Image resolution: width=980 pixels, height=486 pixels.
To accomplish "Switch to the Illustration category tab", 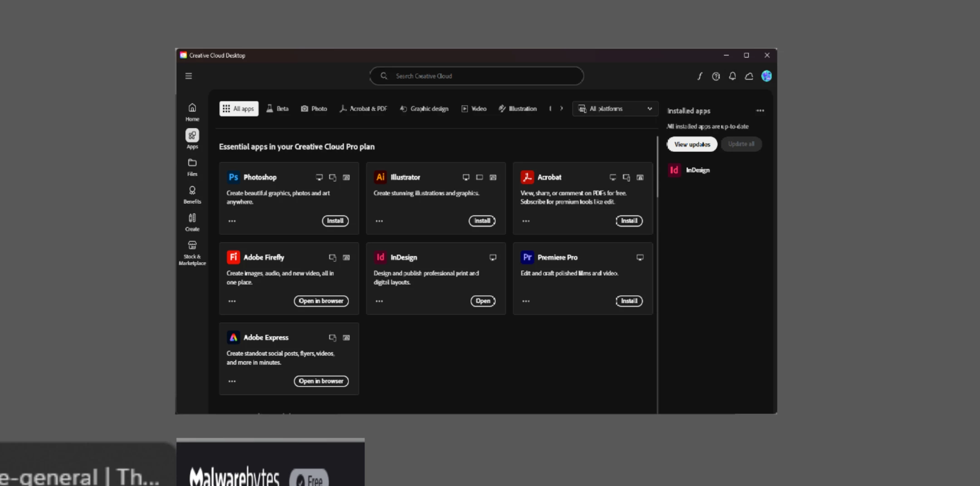I will tap(518, 109).
